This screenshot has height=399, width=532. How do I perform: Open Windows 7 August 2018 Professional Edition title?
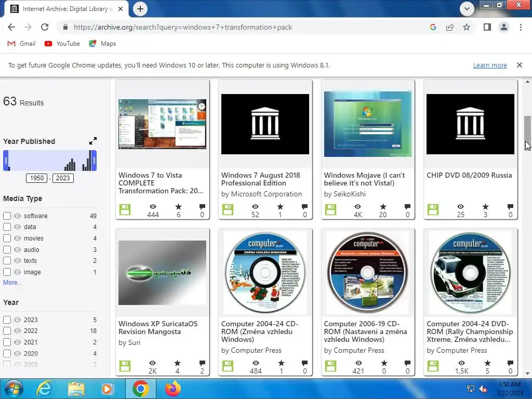coord(261,179)
